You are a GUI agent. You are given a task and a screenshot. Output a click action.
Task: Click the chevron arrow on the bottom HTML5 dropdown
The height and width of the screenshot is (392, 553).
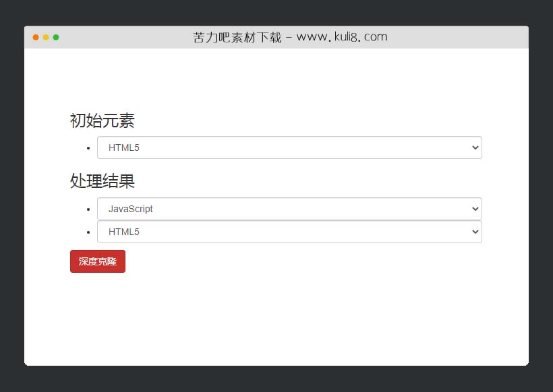point(475,232)
